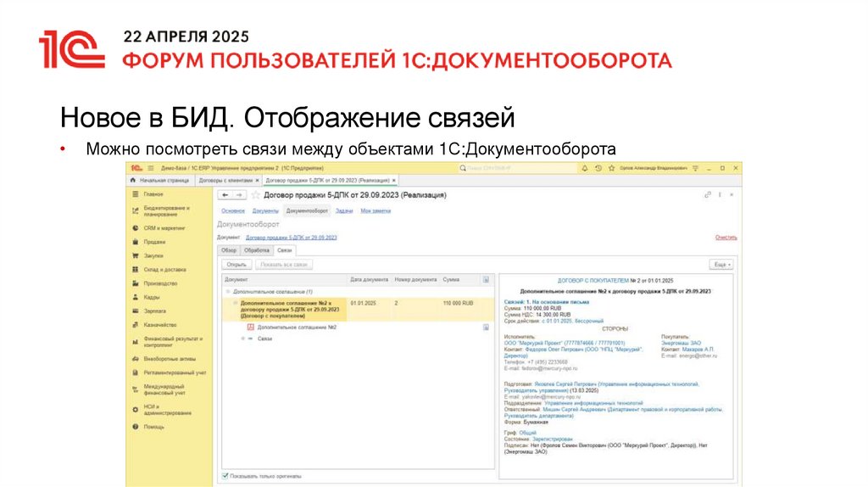Sort by Сумма column header
This screenshot has width=868, height=487.
(459, 280)
